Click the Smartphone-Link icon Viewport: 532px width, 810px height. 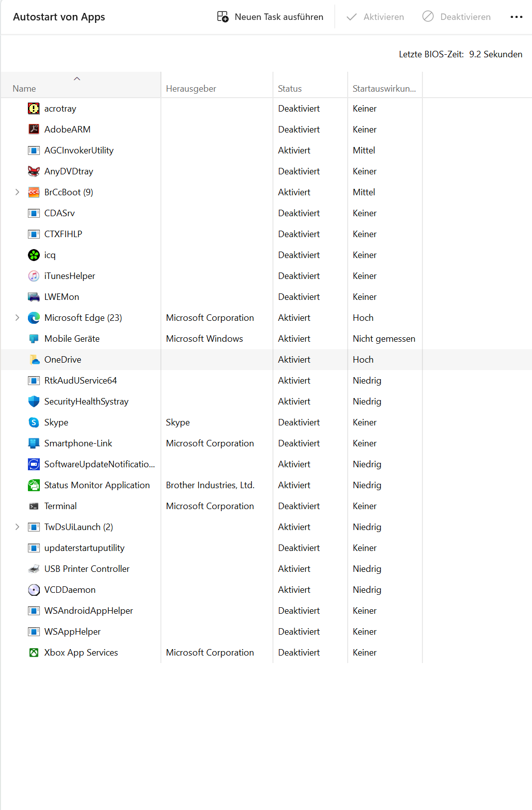(33, 443)
